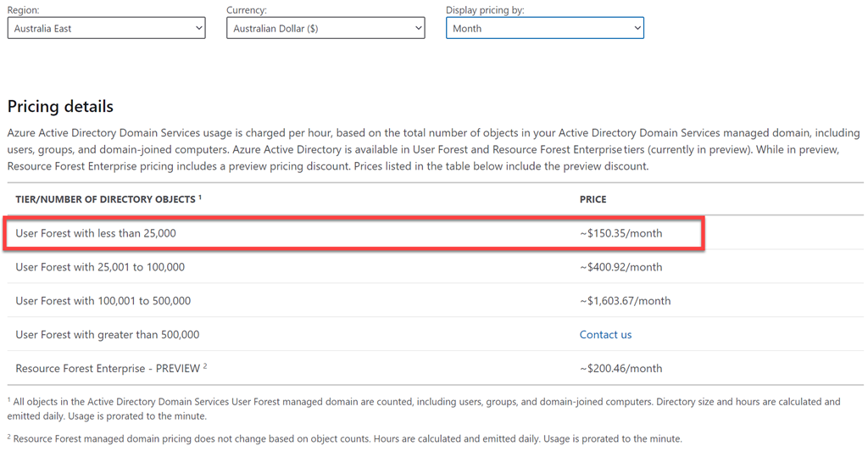Click the Pricing details heading

[60, 107]
